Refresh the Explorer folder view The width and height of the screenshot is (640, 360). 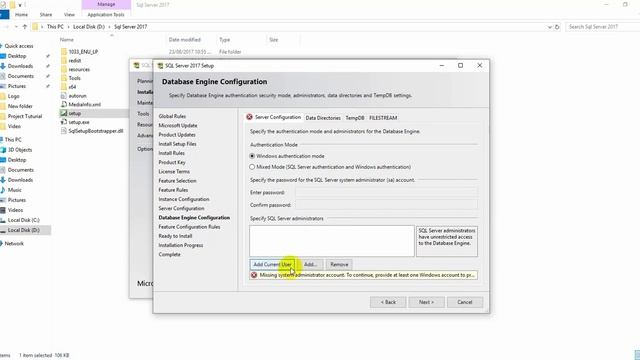click(557, 27)
